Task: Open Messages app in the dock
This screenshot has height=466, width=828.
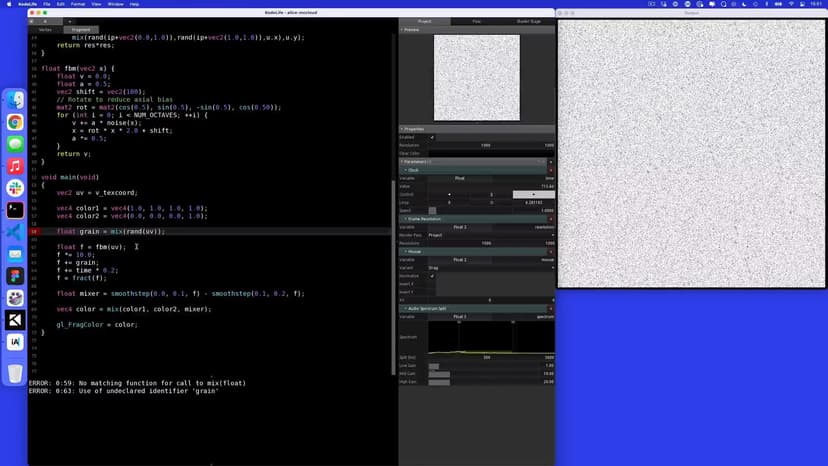Action: tap(15, 144)
